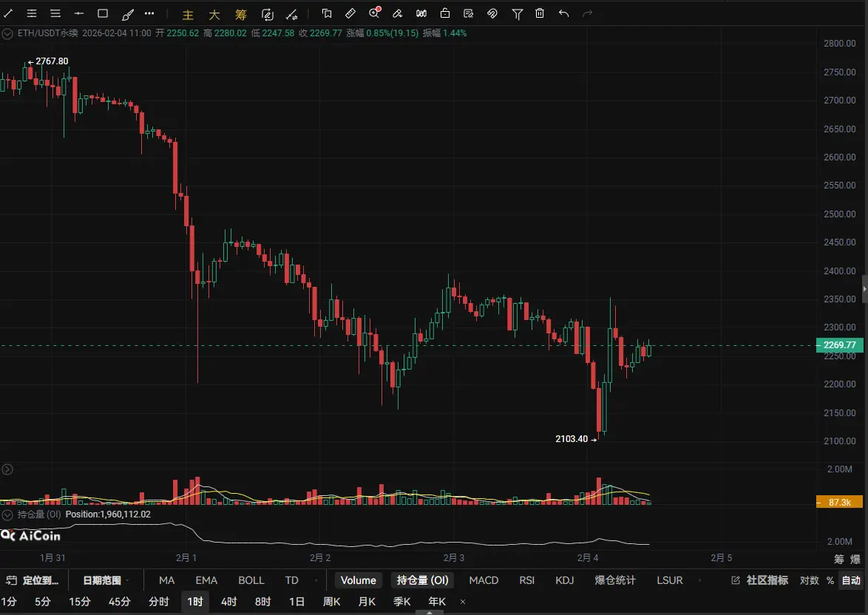Close timeframe bar with small x
Screen dimensions: 868x615
click(x=463, y=602)
